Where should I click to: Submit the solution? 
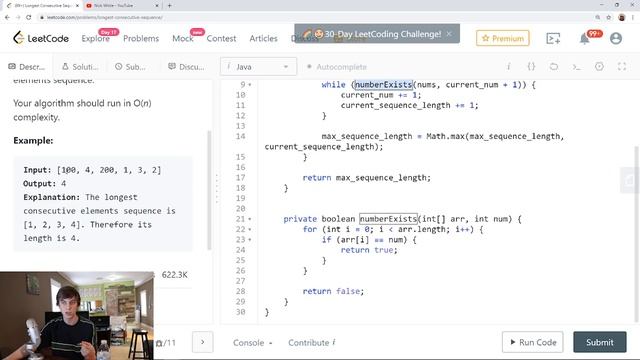(x=600, y=342)
